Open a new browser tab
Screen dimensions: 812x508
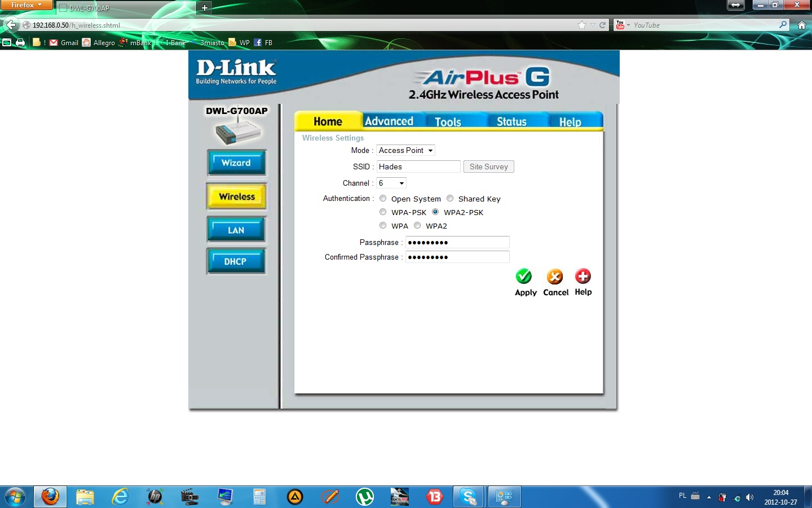(x=205, y=8)
